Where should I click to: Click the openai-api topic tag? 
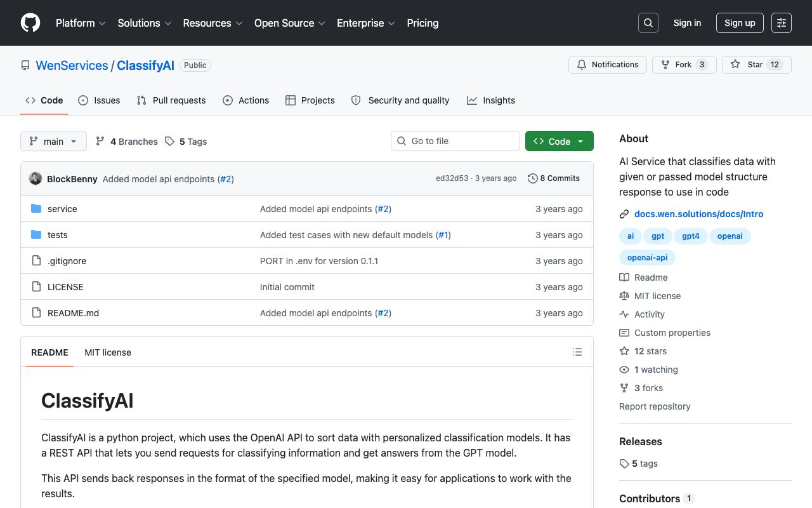pyautogui.click(x=647, y=258)
